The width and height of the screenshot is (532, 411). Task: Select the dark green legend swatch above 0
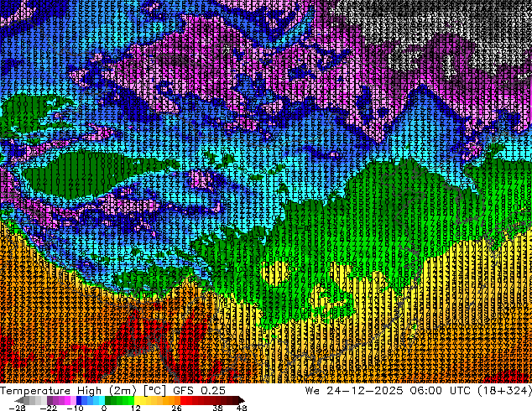pyautogui.click(x=108, y=400)
